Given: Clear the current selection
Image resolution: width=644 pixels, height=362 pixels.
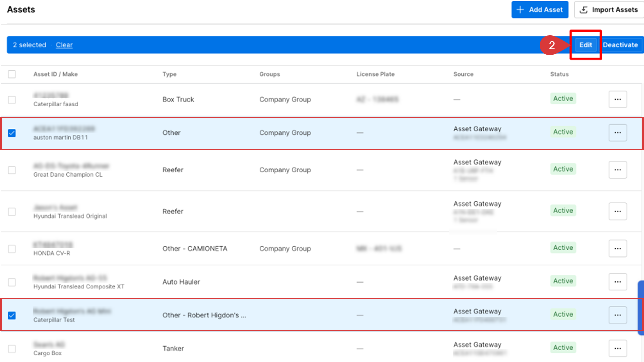Looking at the screenshot, I should pyautogui.click(x=64, y=45).
